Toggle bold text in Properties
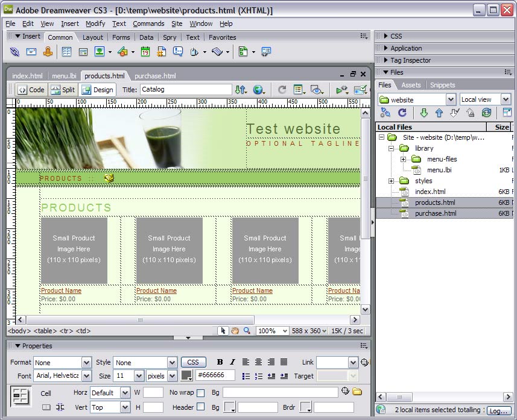 pyautogui.click(x=220, y=362)
